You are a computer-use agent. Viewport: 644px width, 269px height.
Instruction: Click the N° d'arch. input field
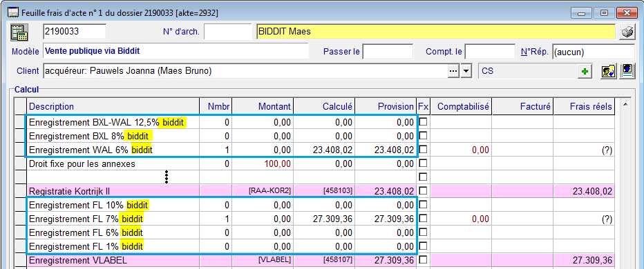click(227, 32)
